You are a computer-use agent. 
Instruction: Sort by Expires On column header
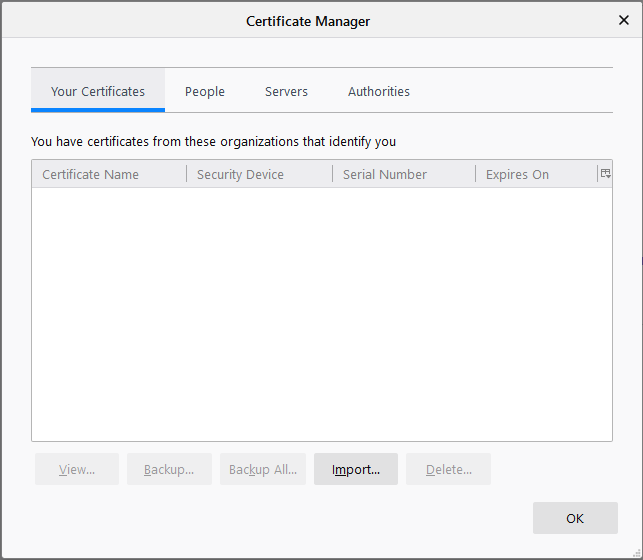[517, 174]
